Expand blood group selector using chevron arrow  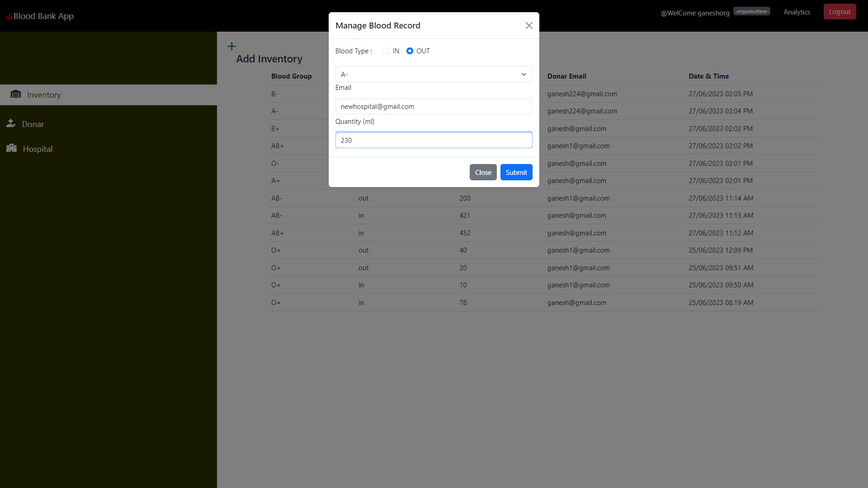pos(523,74)
